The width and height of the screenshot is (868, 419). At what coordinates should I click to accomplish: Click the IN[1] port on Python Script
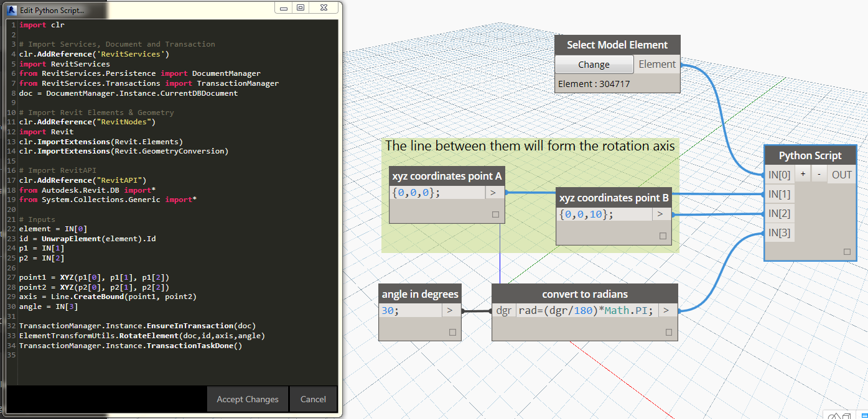779,194
